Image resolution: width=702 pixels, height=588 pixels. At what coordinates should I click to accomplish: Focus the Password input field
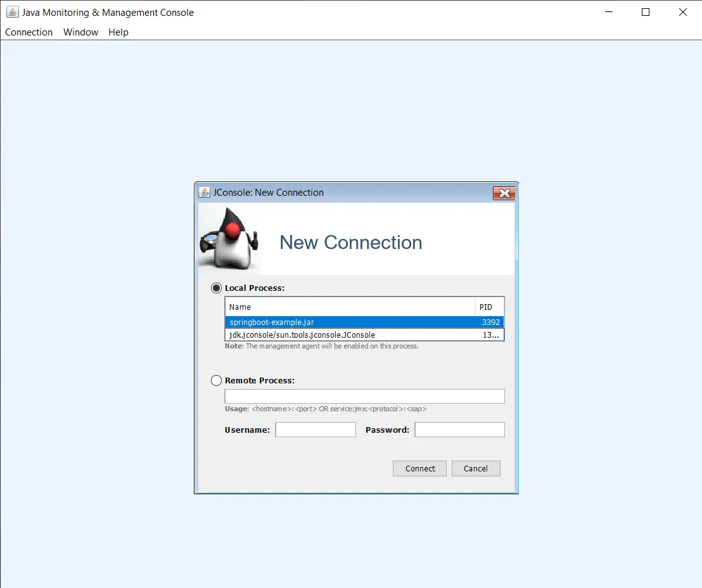point(460,430)
